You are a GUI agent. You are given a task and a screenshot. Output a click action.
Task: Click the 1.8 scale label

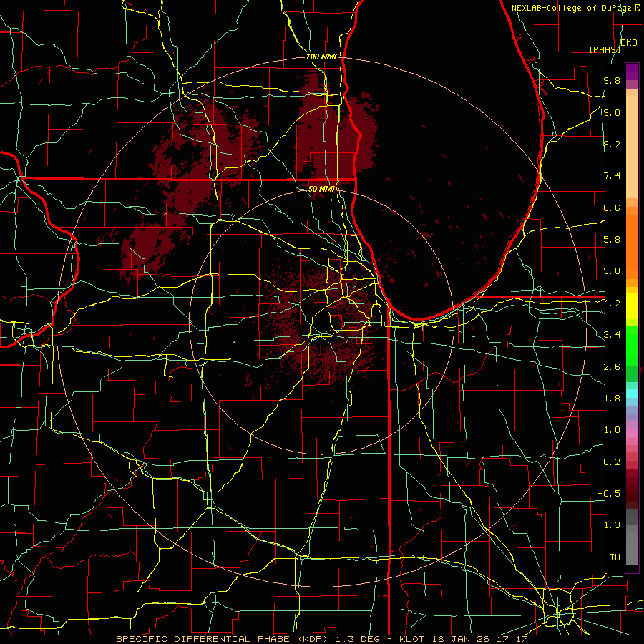(x=612, y=398)
